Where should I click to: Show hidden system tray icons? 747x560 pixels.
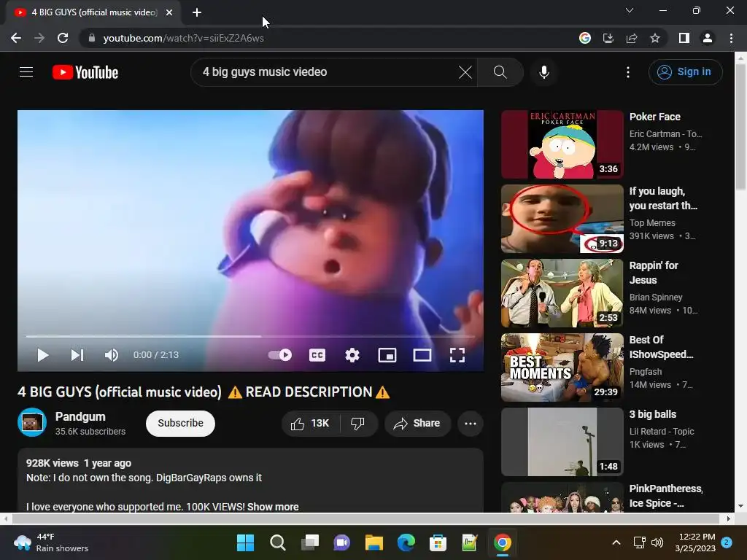(x=616, y=542)
